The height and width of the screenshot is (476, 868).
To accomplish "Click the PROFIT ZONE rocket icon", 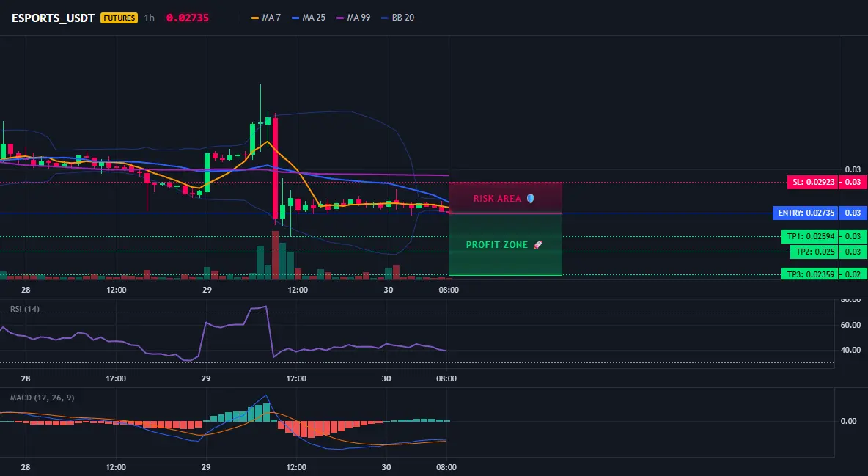I will (x=537, y=244).
